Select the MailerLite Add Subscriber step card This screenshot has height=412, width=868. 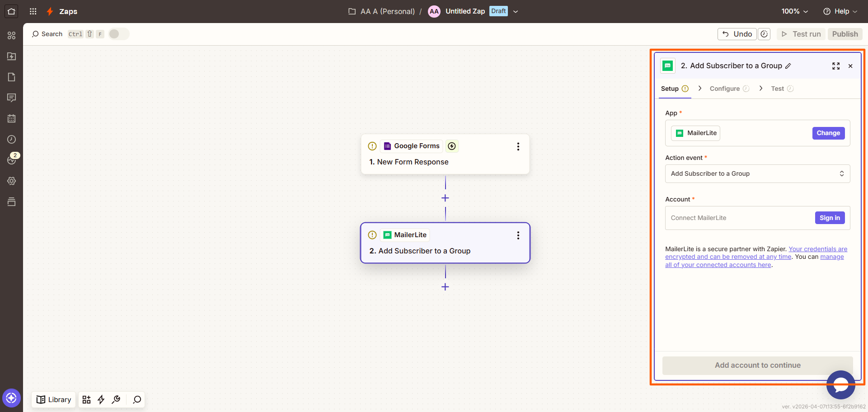pos(445,243)
